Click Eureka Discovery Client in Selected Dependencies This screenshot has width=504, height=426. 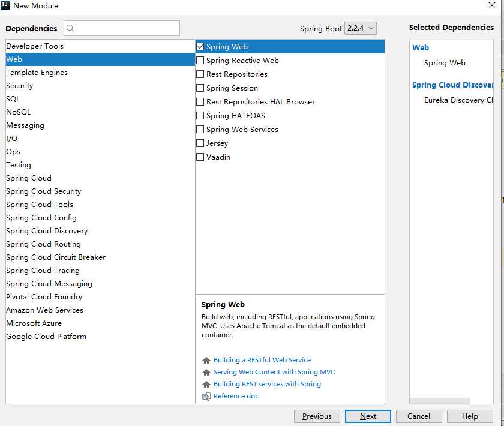(x=458, y=100)
